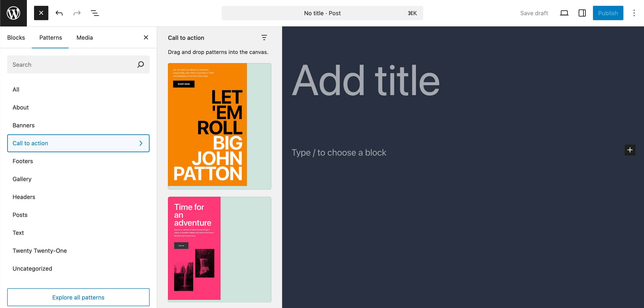Switch to the Media tab

pyautogui.click(x=84, y=38)
